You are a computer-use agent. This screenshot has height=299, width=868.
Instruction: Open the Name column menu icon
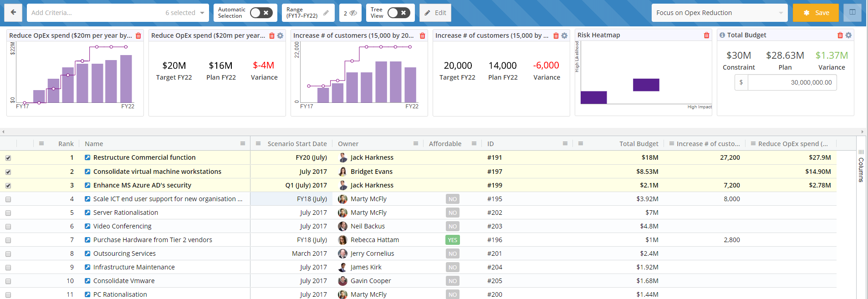(243, 144)
